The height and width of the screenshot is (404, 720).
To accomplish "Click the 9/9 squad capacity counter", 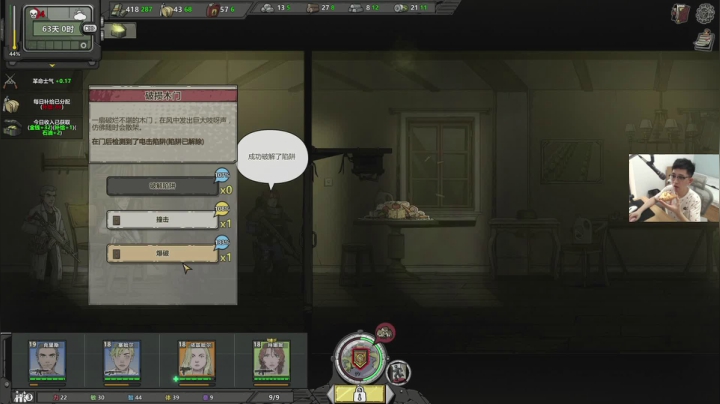I will click(274, 398).
